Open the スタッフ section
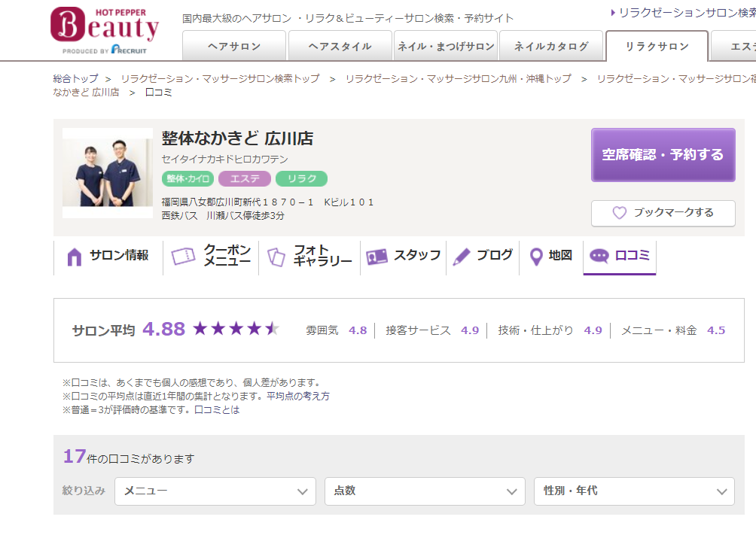 click(x=403, y=257)
